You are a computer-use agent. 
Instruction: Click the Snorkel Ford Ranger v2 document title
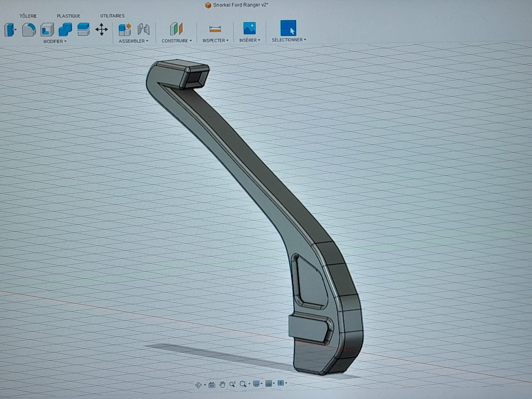point(240,5)
